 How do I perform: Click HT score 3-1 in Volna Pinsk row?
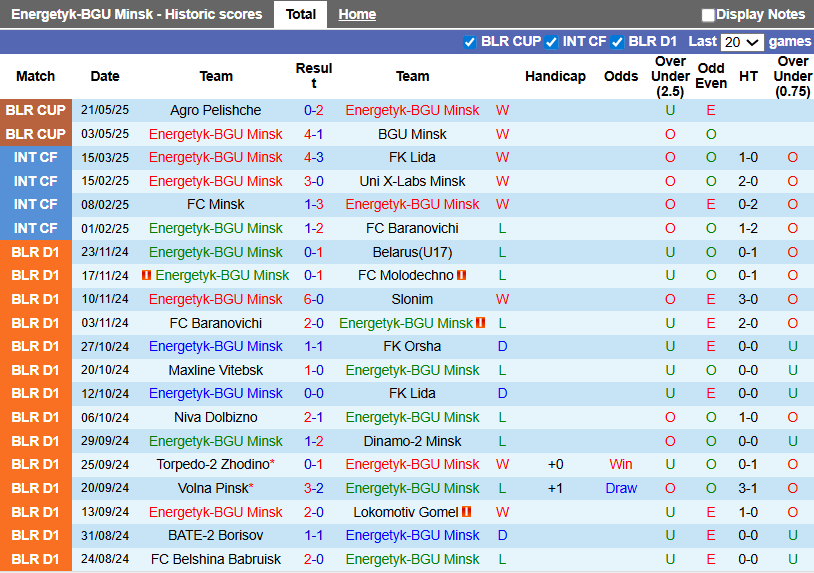click(x=748, y=488)
